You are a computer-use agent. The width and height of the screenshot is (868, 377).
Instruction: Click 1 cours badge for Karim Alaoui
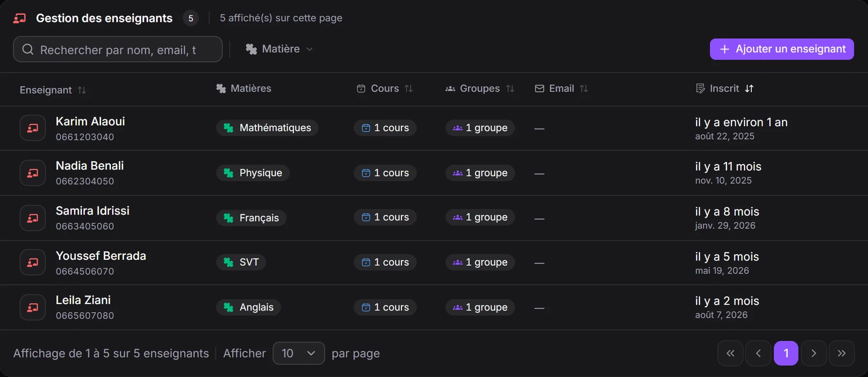click(x=385, y=128)
